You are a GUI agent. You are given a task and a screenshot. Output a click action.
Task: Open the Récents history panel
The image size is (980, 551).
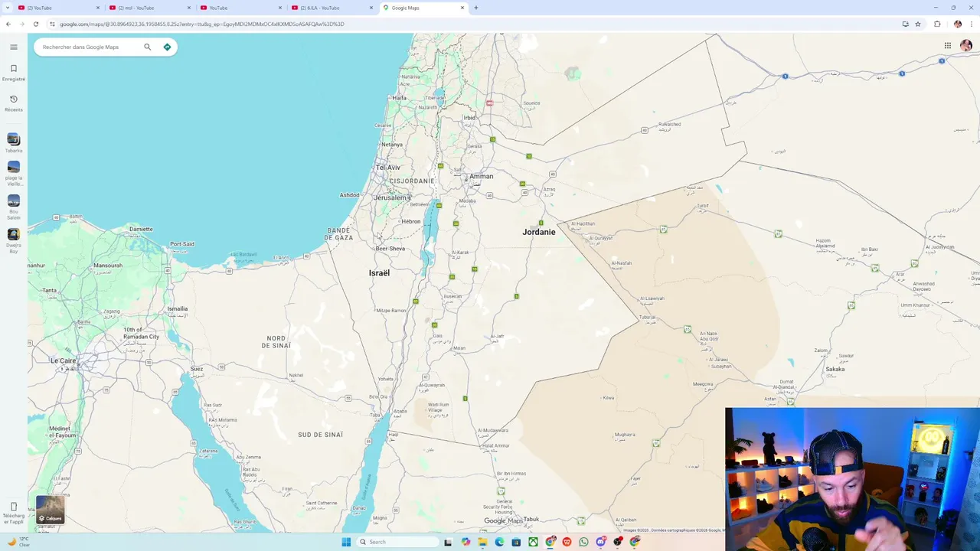(x=13, y=103)
